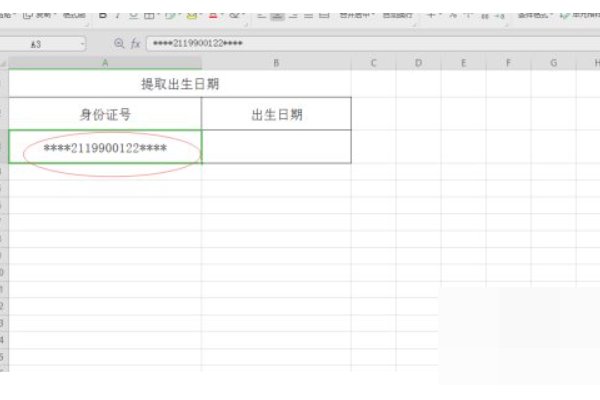Screen dimensions: 600x400
Task: Select column B header
Action: click(x=276, y=63)
